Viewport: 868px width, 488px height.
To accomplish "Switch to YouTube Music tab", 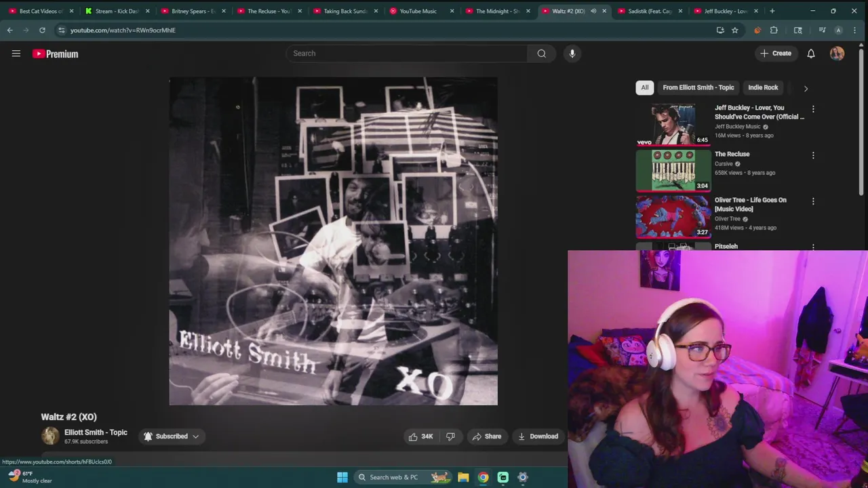I will pos(420,11).
